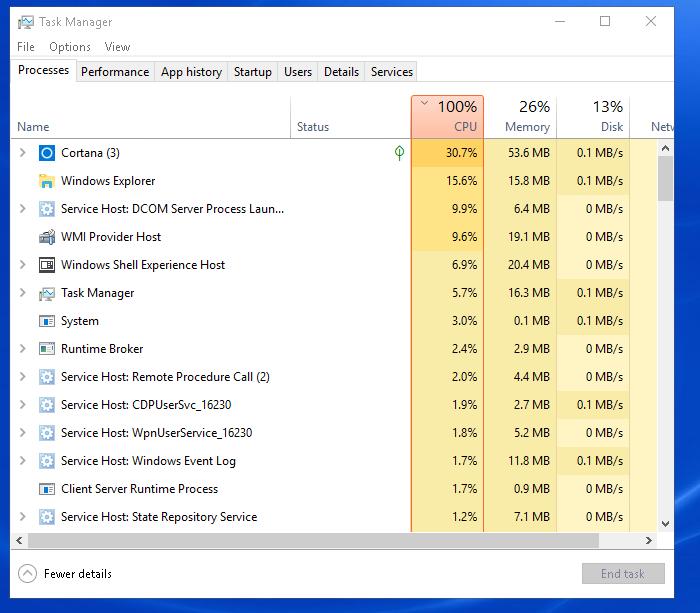Click the WMI Provider Host icon
The image size is (700, 613).
tap(47, 237)
